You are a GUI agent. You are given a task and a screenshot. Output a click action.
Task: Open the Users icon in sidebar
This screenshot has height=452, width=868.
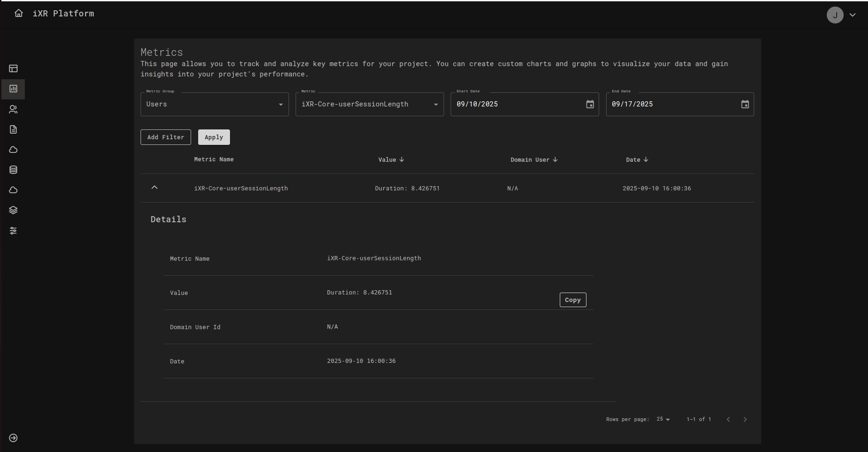(13, 109)
